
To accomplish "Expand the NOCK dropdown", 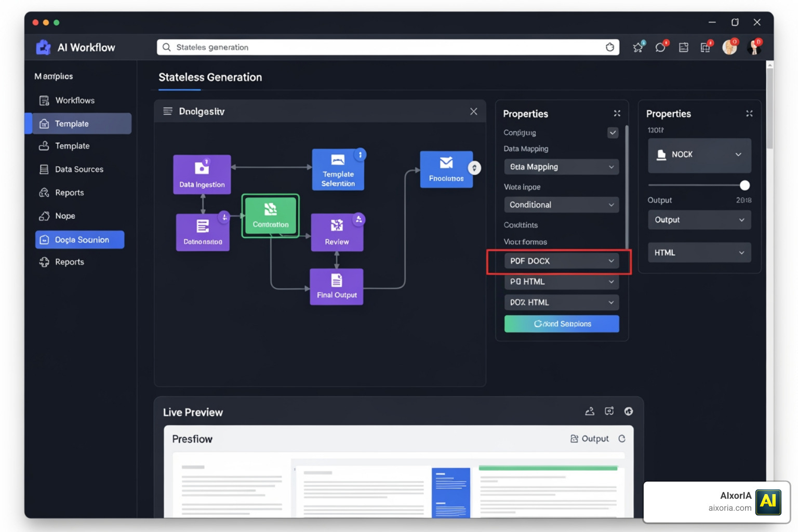I will tap(699, 155).
